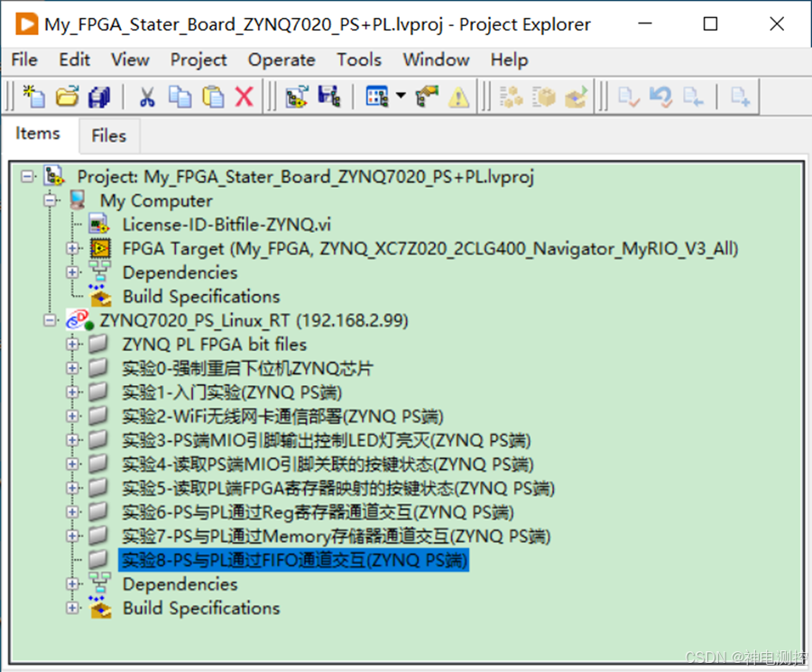Maximize the Project Explorer window
The width and height of the screenshot is (812, 672).
pyautogui.click(x=710, y=23)
